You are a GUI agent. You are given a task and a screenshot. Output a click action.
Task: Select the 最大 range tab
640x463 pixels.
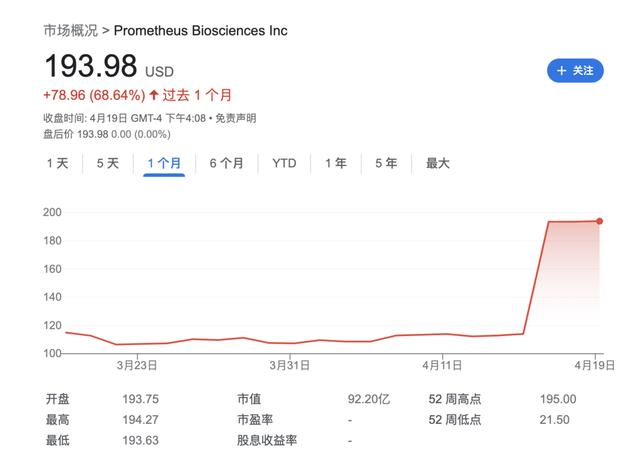438,163
